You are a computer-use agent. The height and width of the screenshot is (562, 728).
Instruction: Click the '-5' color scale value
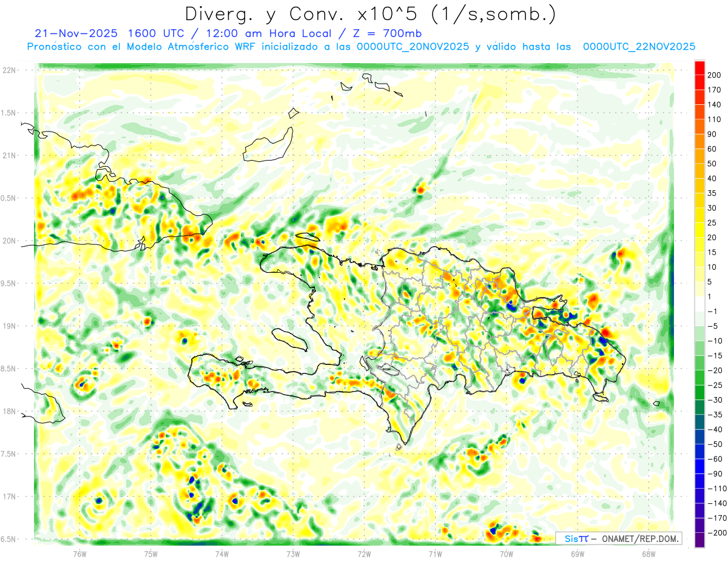[x=713, y=326]
